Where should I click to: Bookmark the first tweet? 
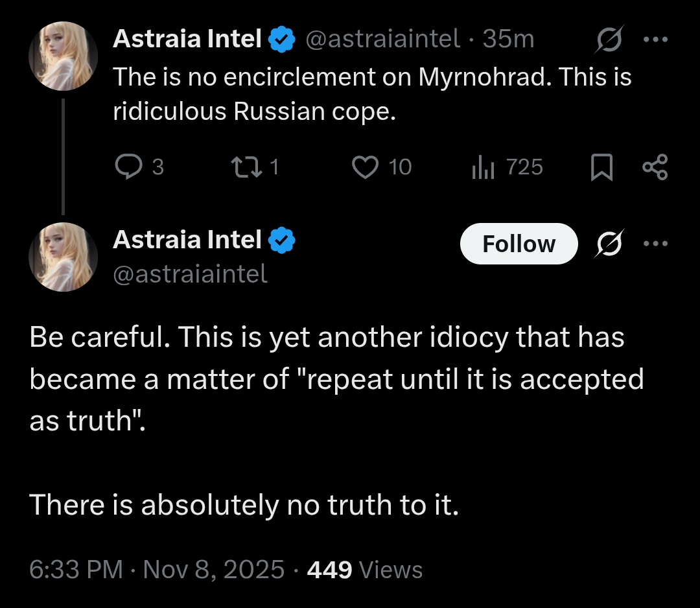click(601, 167)
